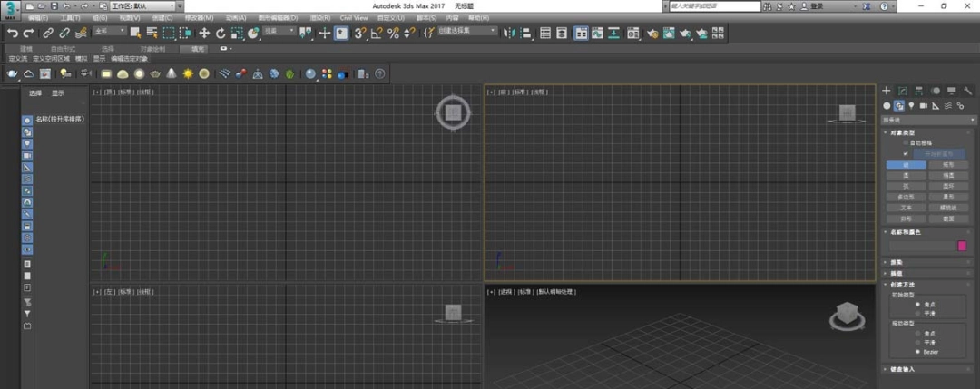Click the 星形 shape button

[947, 197]
